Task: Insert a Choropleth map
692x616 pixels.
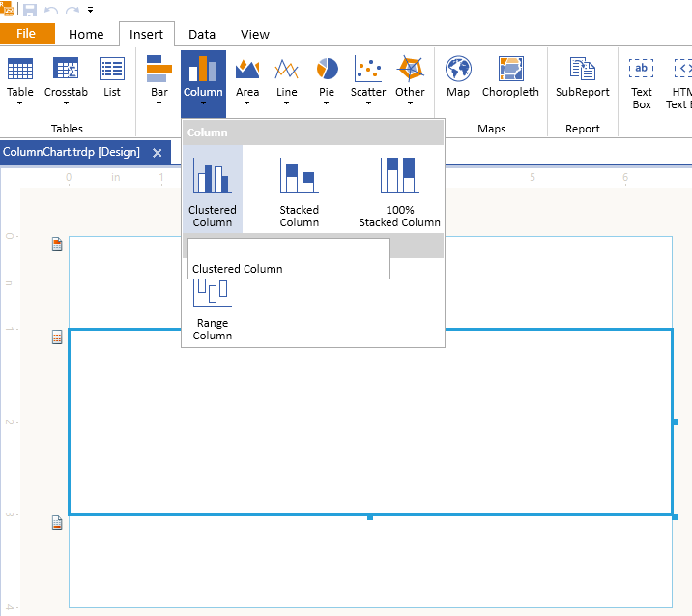Action: pos(510,76)
